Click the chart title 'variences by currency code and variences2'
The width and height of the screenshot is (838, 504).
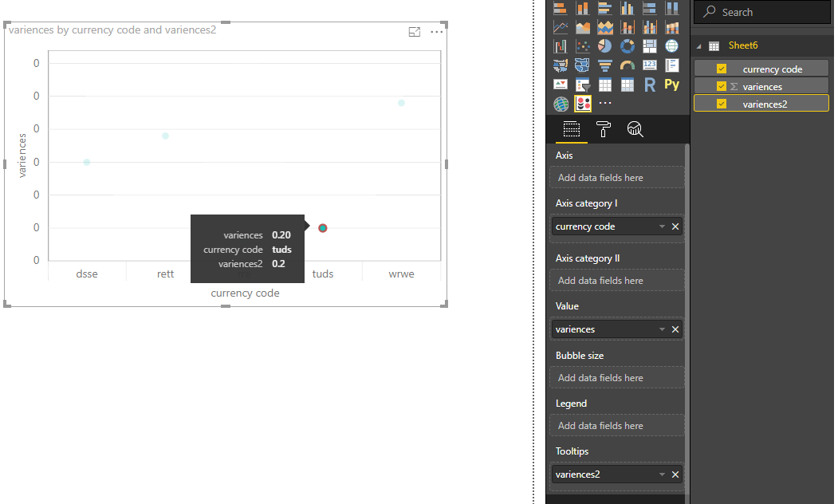[x=112, y=30]
